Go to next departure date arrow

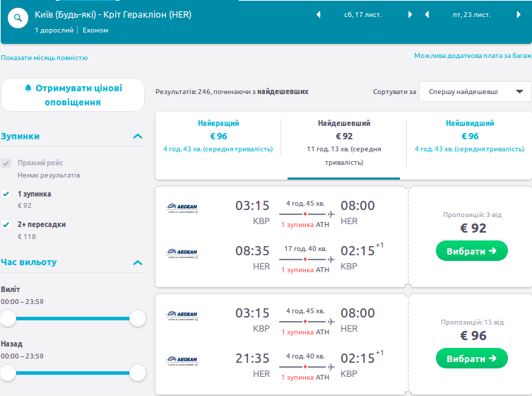click(410, 14)
